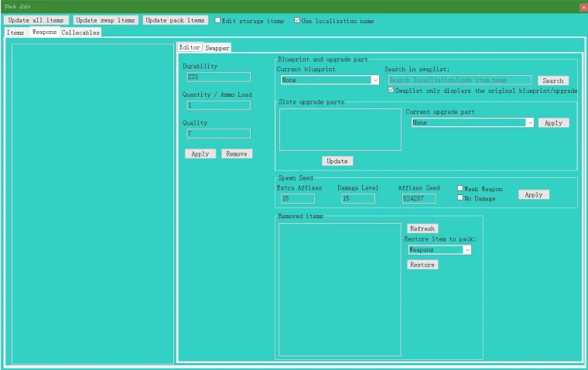Click the Refresh button for removed items
588x370 pixels.
(422, 229)
